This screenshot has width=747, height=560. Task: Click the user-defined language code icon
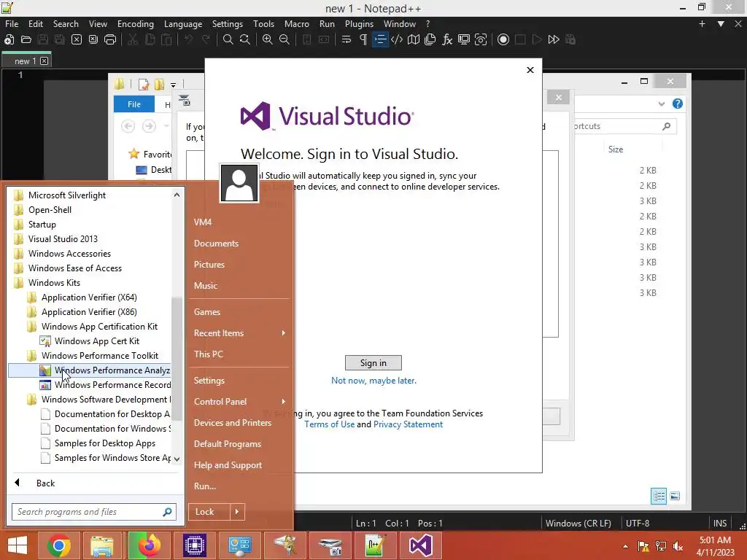pyautogui.click(x=397, y=39)
